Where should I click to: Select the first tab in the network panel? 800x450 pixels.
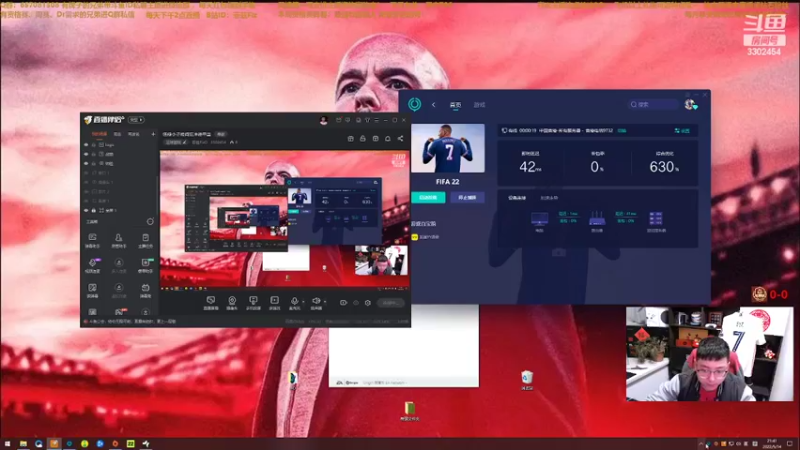[x=517, y=197]
